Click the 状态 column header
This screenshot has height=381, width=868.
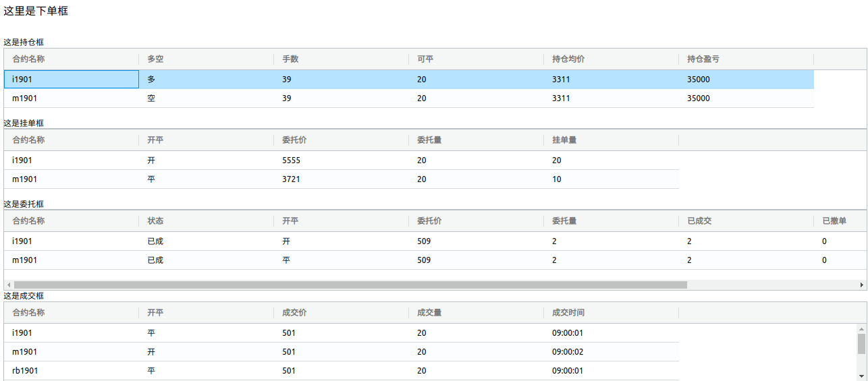coord(207,221)
